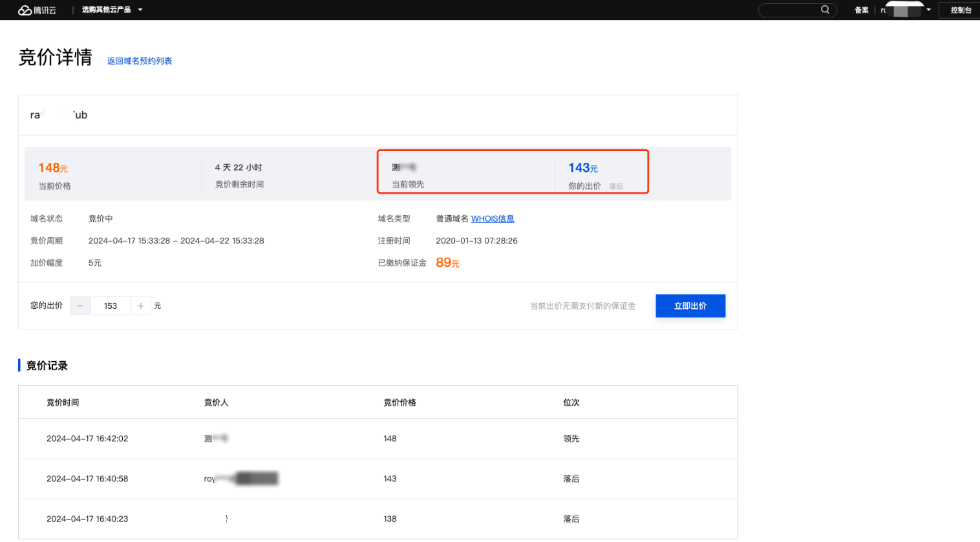Screen dimensions: 980x542
Task: Click the 89元 paid deposit amount
Action: pos(447,263)
